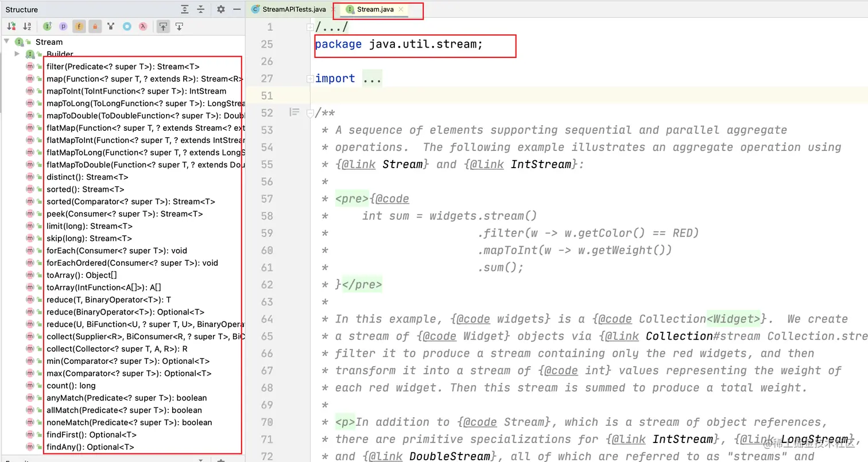Hide the Structure panel with minus icon
Image resolution: width=868 pixels, height=462 pixels.
[237, 9]
